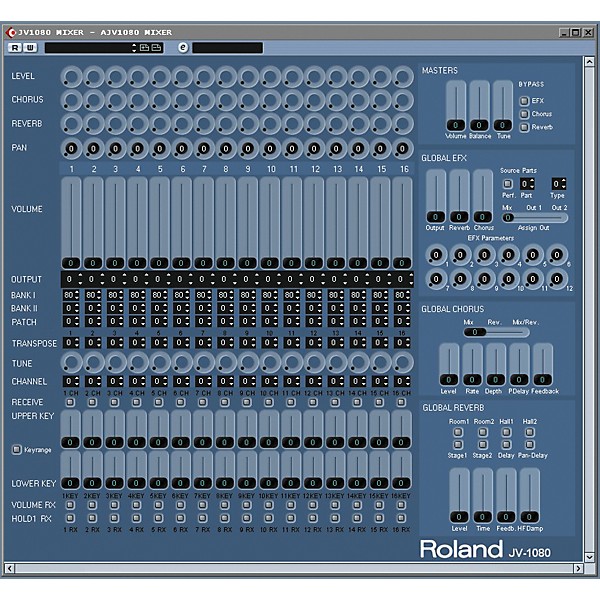Toggle the EFX bypass checkbox
Viewport: 600px width, 600px height.
click(524, 101)
